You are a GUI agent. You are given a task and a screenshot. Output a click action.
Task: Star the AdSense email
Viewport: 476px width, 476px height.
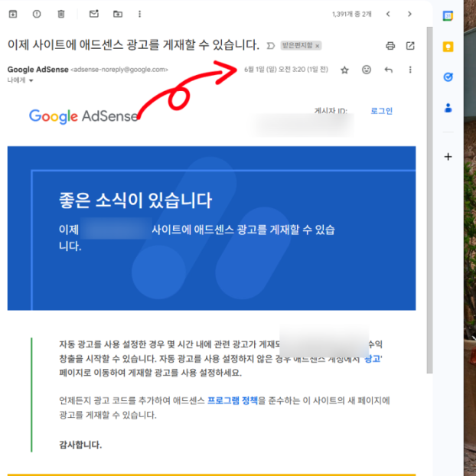coord(344,70)
